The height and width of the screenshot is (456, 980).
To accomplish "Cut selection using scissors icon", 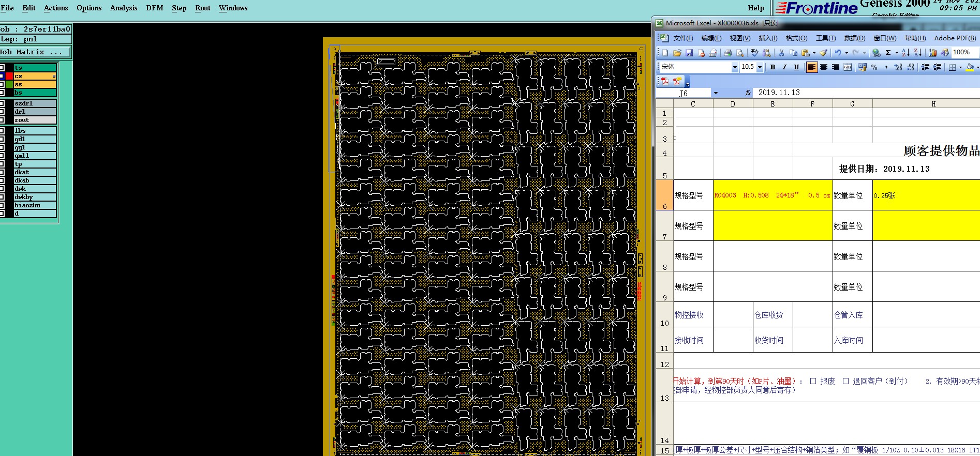I will (x=781, y=53).
